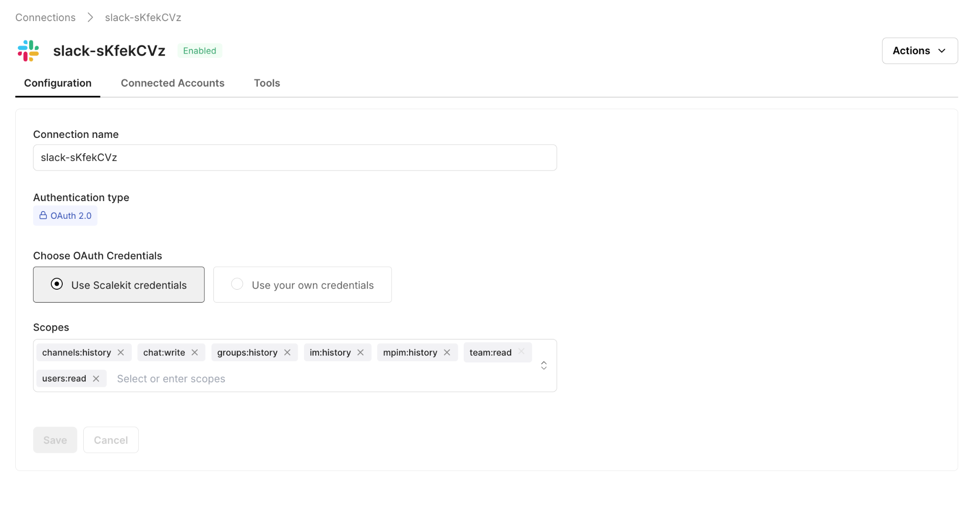
Task: Remove the im:history scope tag
Action: click(360, 352)
